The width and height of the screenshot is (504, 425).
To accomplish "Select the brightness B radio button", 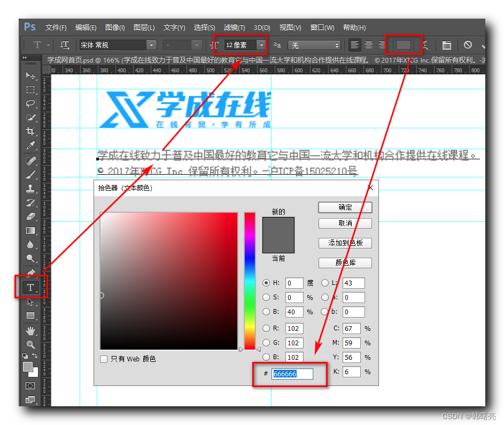I will tap(266, 312).
